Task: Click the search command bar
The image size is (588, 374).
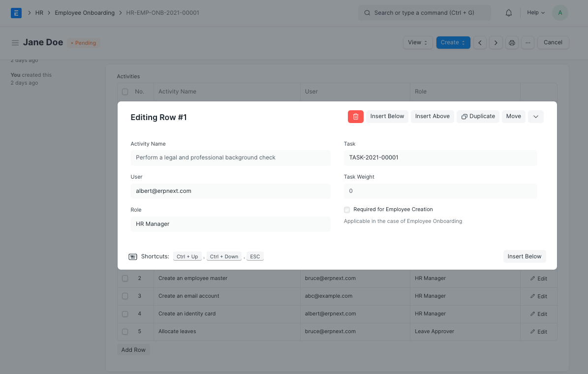Action: tap(424, 12)
